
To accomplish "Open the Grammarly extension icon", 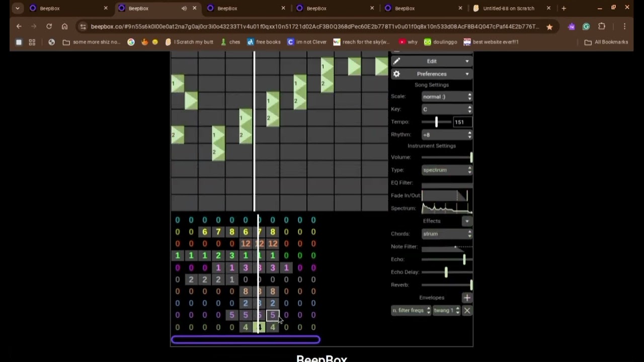I will click(586, 27).
